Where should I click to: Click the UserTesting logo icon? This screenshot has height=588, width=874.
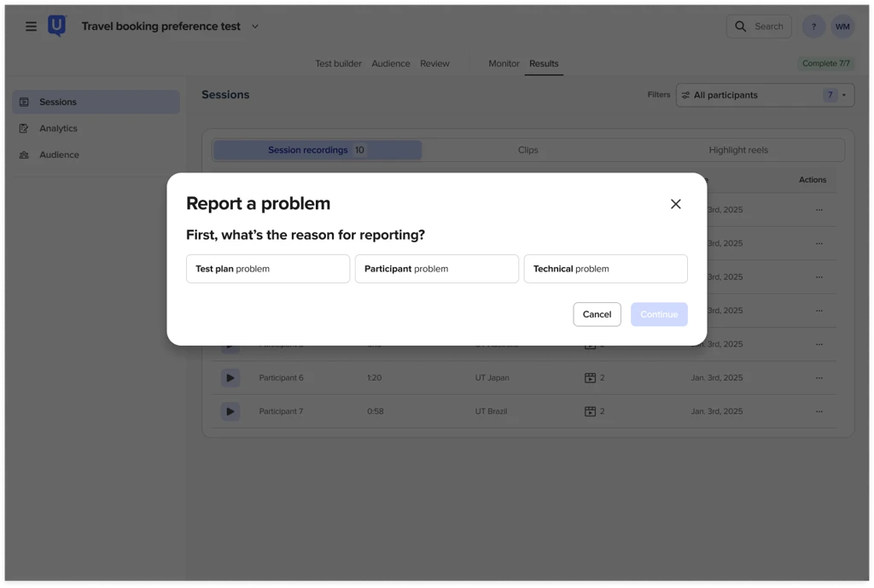[x=57, y=26]
